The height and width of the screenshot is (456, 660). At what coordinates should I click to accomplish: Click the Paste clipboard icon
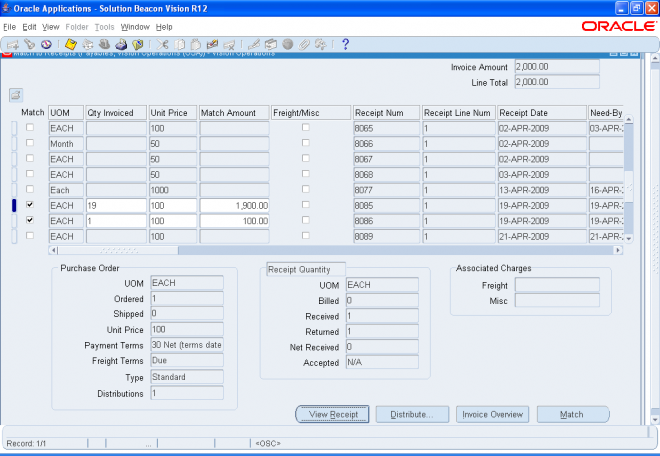click(196, 44)
